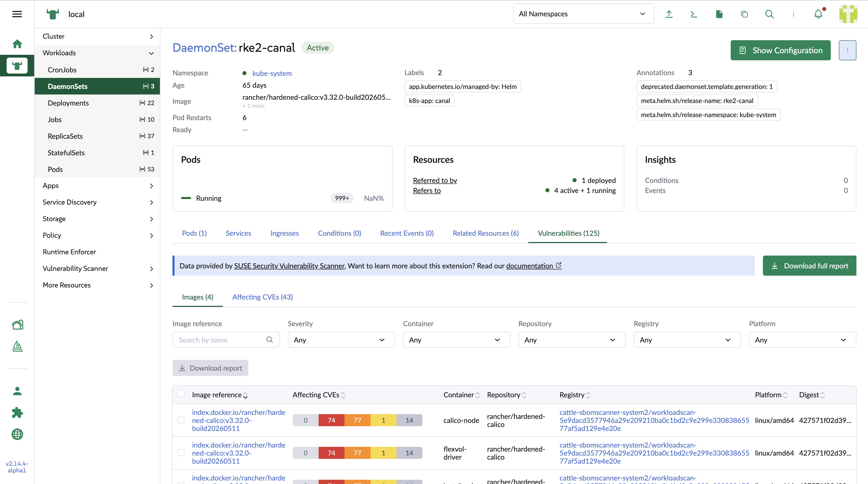Expand the Apps sidebar section
Screen dimensions: 868x484
click(x=97, y=186)
